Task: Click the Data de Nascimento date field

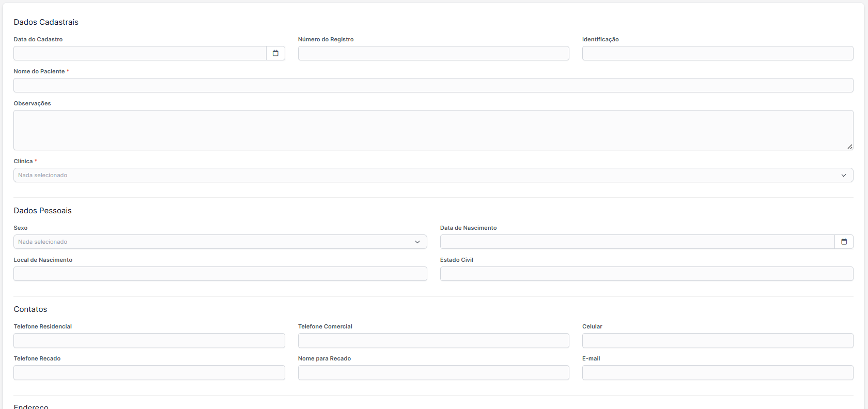Action: click(637, 242)
